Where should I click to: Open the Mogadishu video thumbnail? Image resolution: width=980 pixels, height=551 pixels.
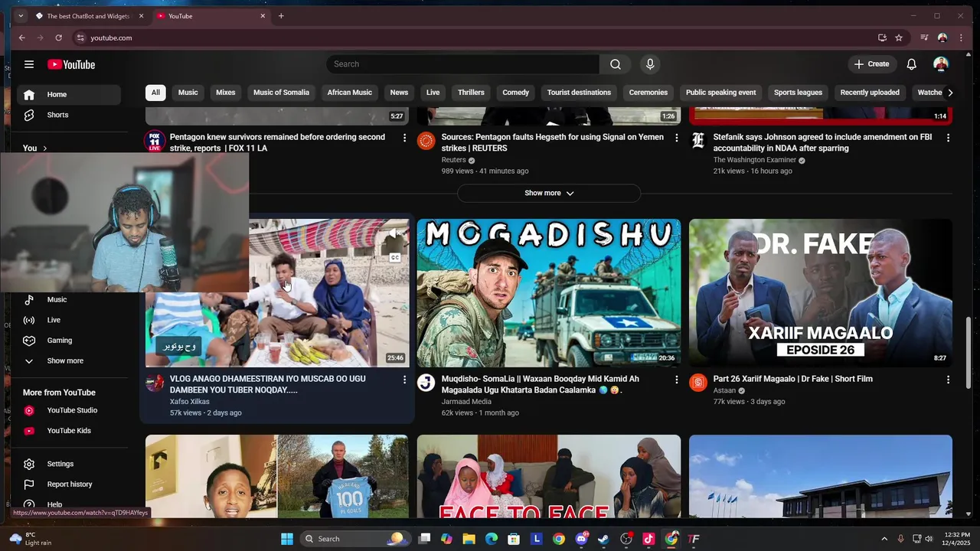click(549, 293)
